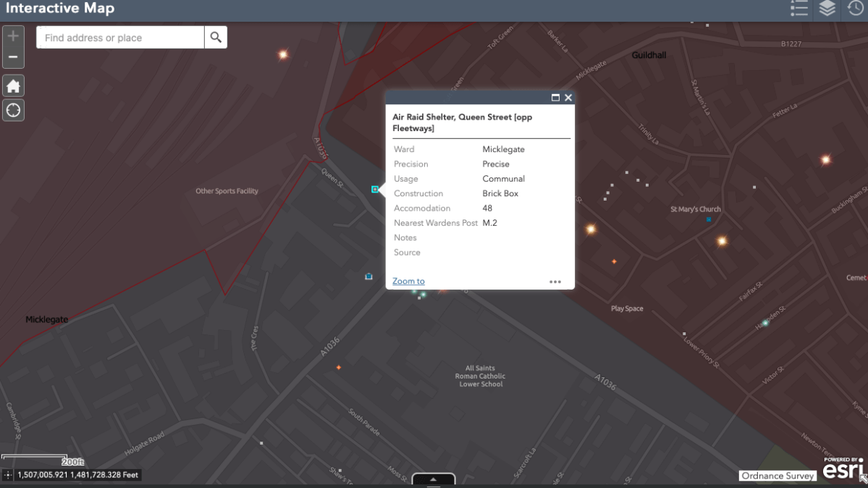Select the blue marker near St Mary's Church
Viewport: 868px width, 488px height.
pos(708,219)
